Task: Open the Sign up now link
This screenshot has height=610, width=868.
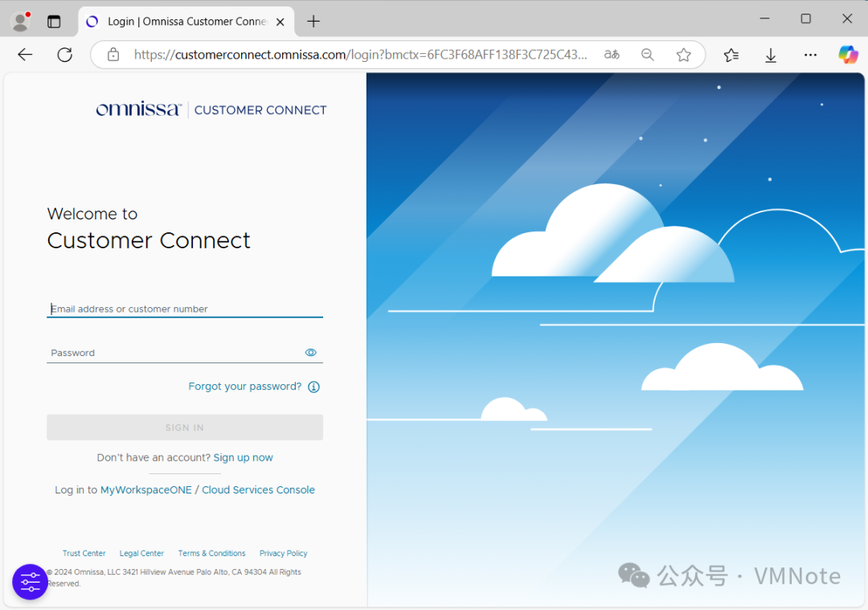Action: coord(243,458)
